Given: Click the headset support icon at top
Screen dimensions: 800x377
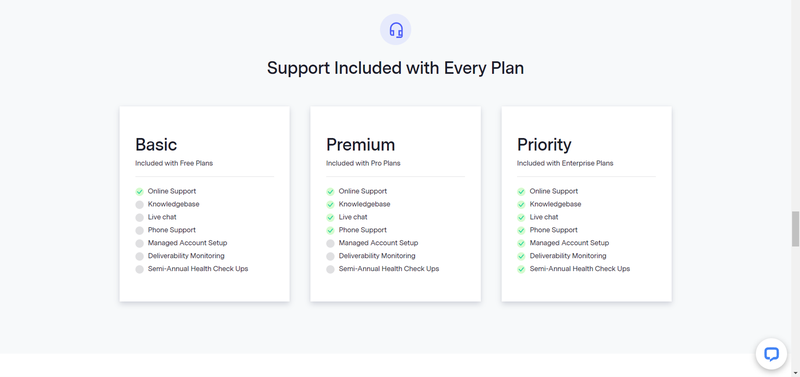Looking at the screenshot, I should [x=395, y=30].
